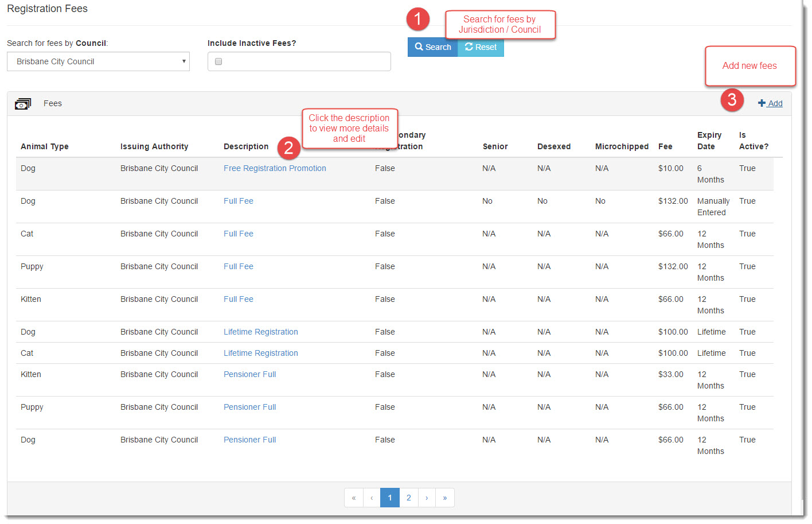The width and height of the screenshot is (812, 524).
Task: Open Pensioner Full link for Puppy
Action: tap(250, 407)
